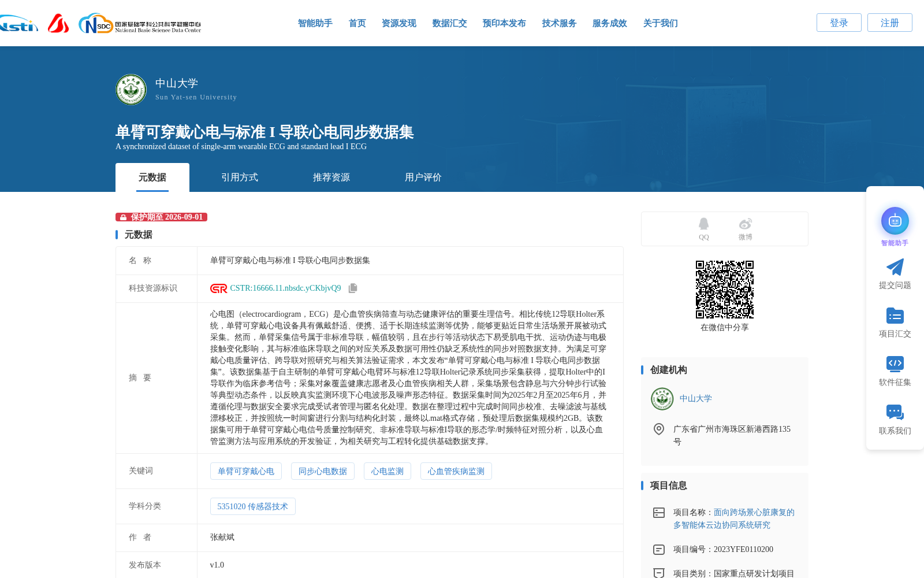Click the 注册 button

click(890, 23)
